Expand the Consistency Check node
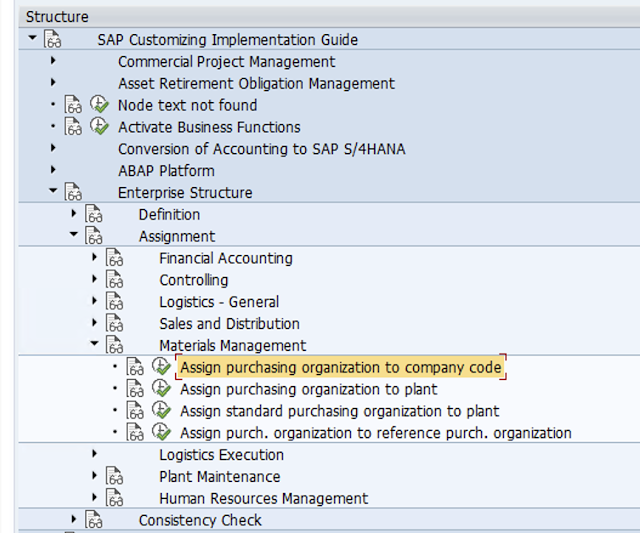This screenshot has width=640, height=533. point(74,519)
